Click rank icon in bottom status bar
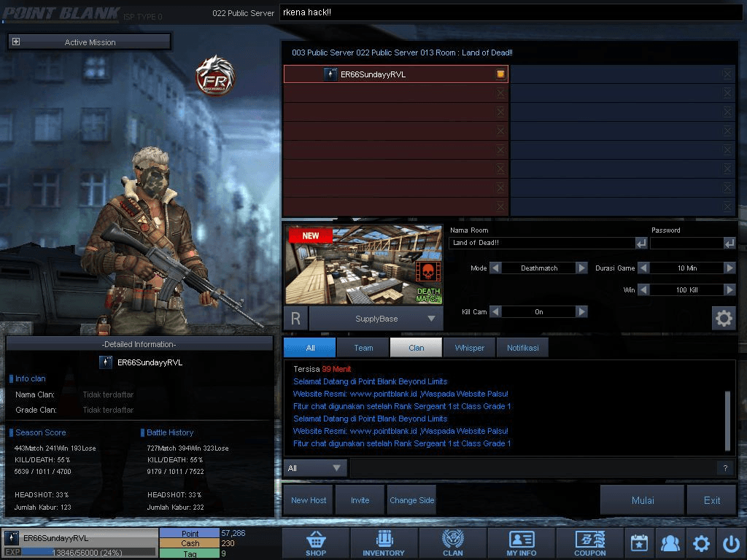The image size is (747, 560). coord(12,538)
